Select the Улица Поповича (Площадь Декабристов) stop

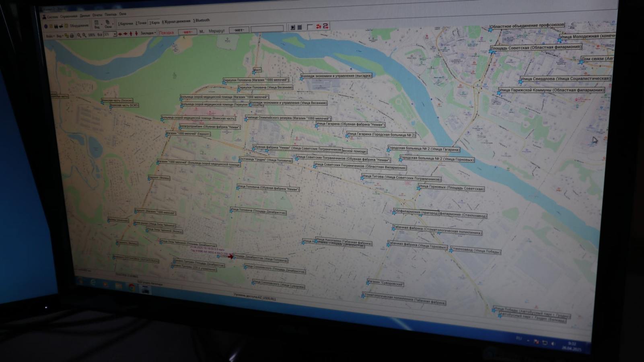tap(258, 211)
